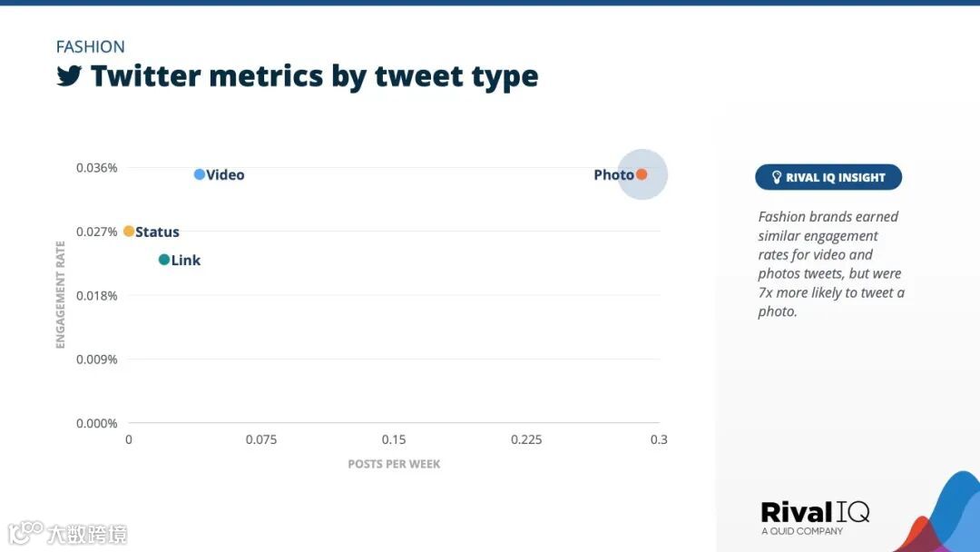Viewport: 980px width, 552px height.
Task: Click the 0.225 x-axis tick label
Action: [x=526, y=439]
